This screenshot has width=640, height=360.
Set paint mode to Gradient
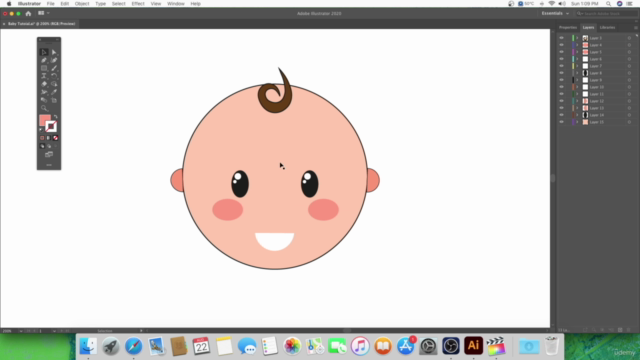click(49, 138)
